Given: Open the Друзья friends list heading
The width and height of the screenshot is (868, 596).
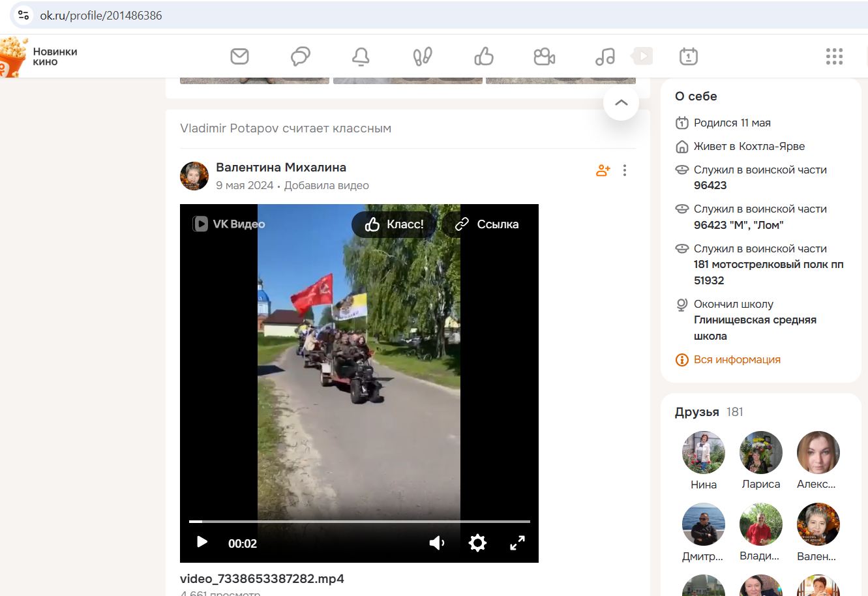Looking at the screenshot, I should click(x=697, y=412).
